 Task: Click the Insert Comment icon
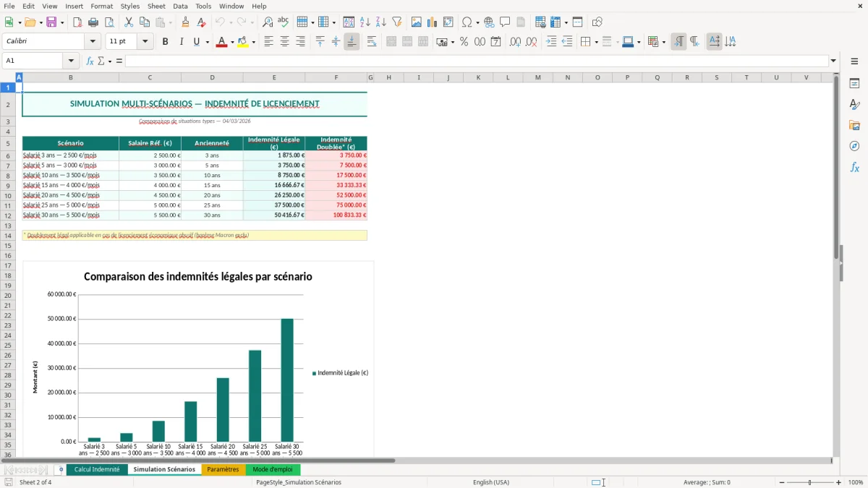point(506,22)
